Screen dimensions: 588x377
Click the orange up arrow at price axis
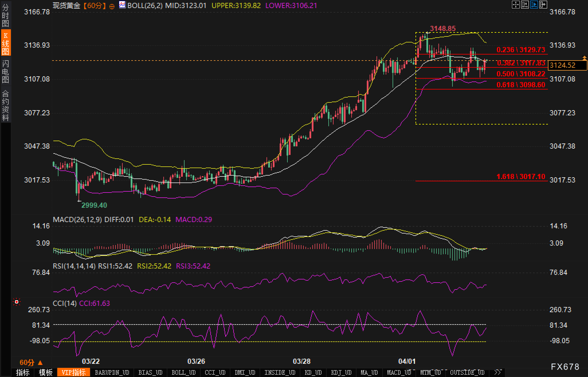(584, 58)
